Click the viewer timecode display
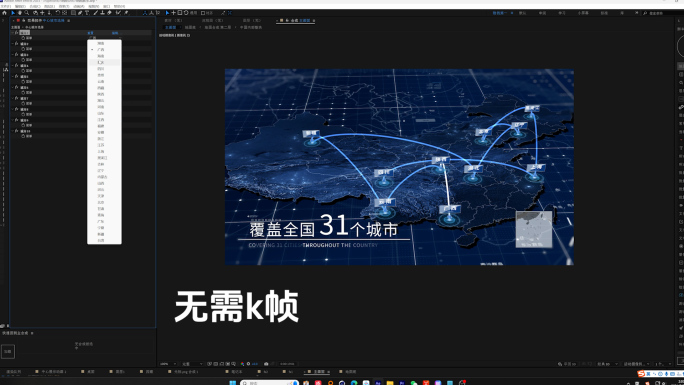Image resolution: width=684 pixels, height=385 pixels. pos(287,364)
